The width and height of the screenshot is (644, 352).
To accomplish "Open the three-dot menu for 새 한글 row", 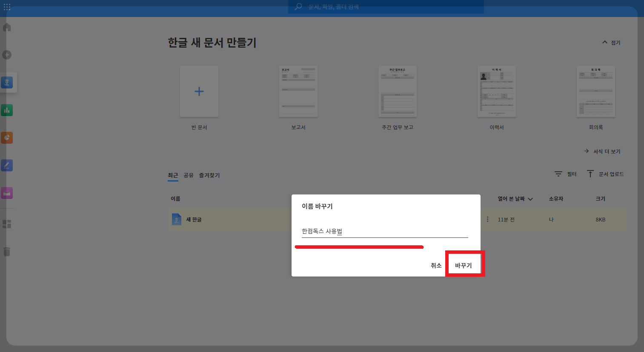I will [x=487, y=219].
